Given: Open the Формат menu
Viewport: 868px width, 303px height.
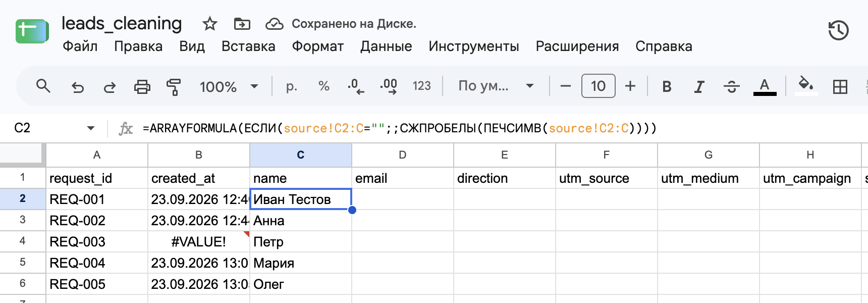Looking at the screenshot, I should (318, 46).
